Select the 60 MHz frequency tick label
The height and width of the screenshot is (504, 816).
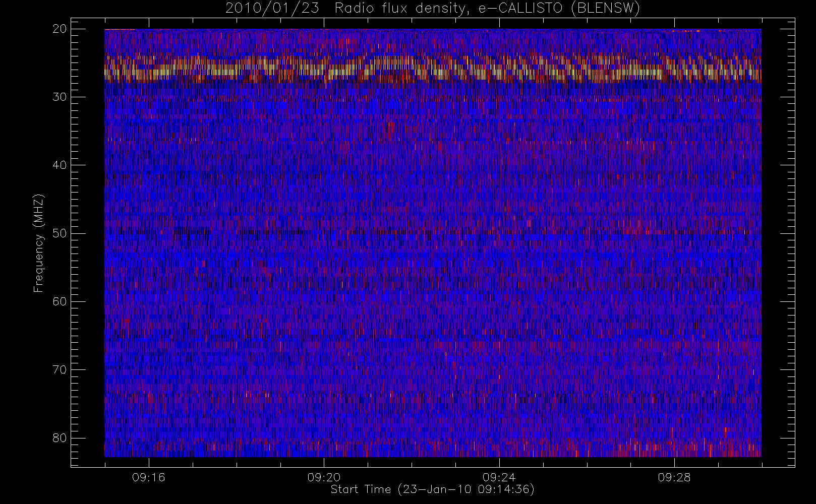pyautogui.click(x=60, y=301)
